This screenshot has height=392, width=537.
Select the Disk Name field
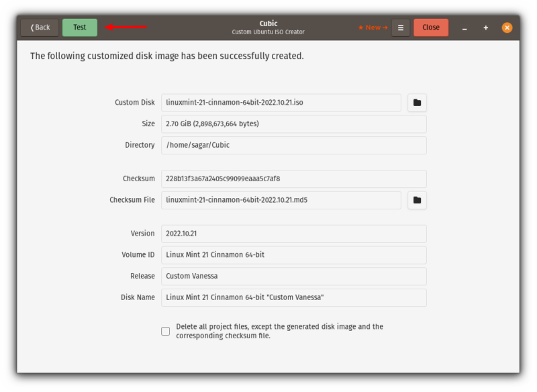(294, 297)
